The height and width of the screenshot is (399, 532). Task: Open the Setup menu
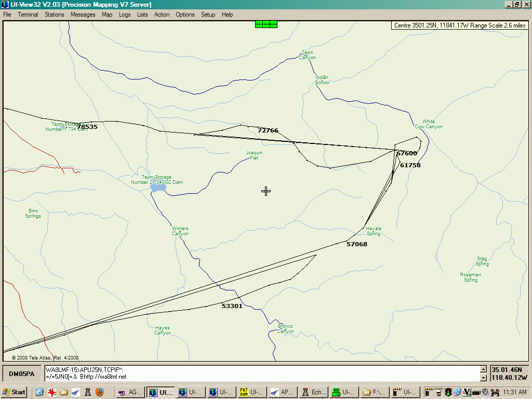pos(208,15)
